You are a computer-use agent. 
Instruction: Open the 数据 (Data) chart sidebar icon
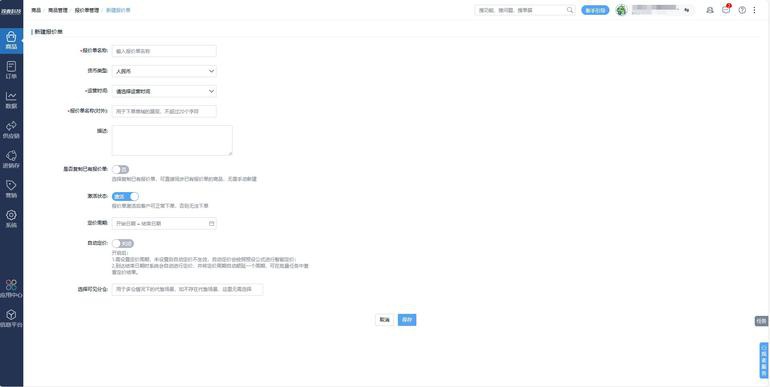[11, 99]
